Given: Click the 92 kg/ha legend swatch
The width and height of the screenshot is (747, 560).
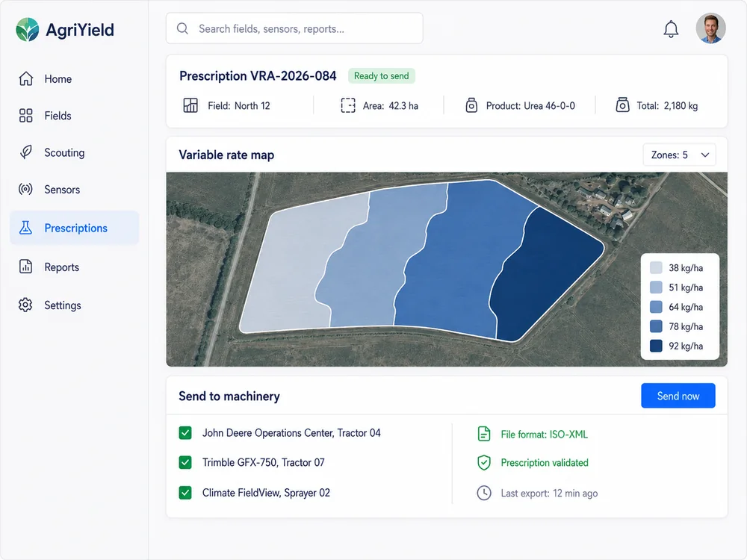Looking at the screenshot, I should (656, 346).
